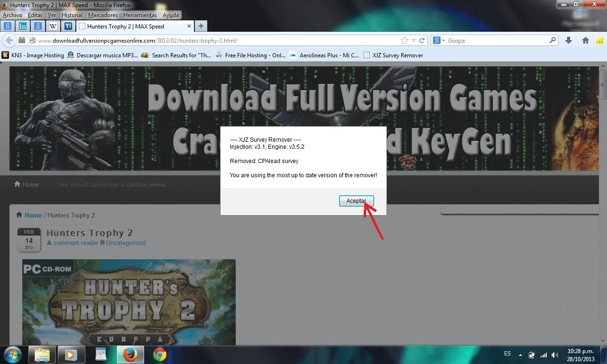607x364 pixels.
Task: Open the network signal tray icon
Action: (x=543, y=355)
